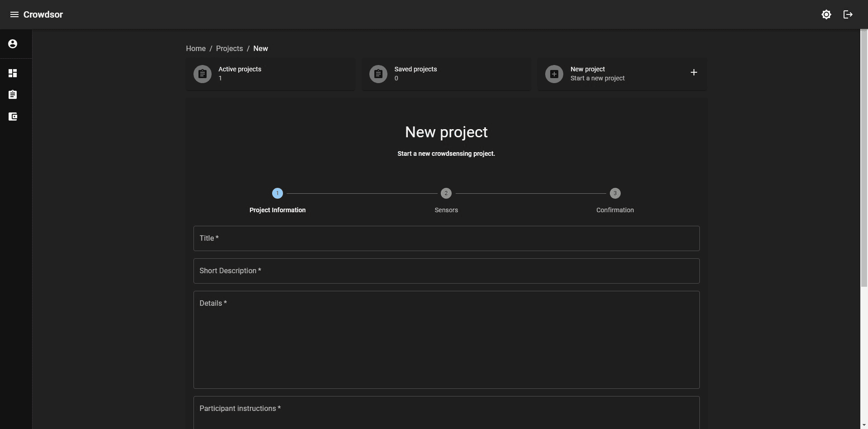Go to Home breadcrumb link
Screen dimensions: 868x429
195,48
